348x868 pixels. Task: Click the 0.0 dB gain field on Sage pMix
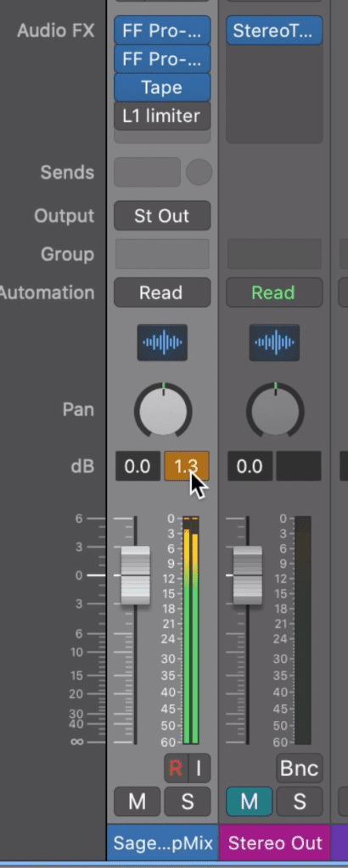point(138,466)
